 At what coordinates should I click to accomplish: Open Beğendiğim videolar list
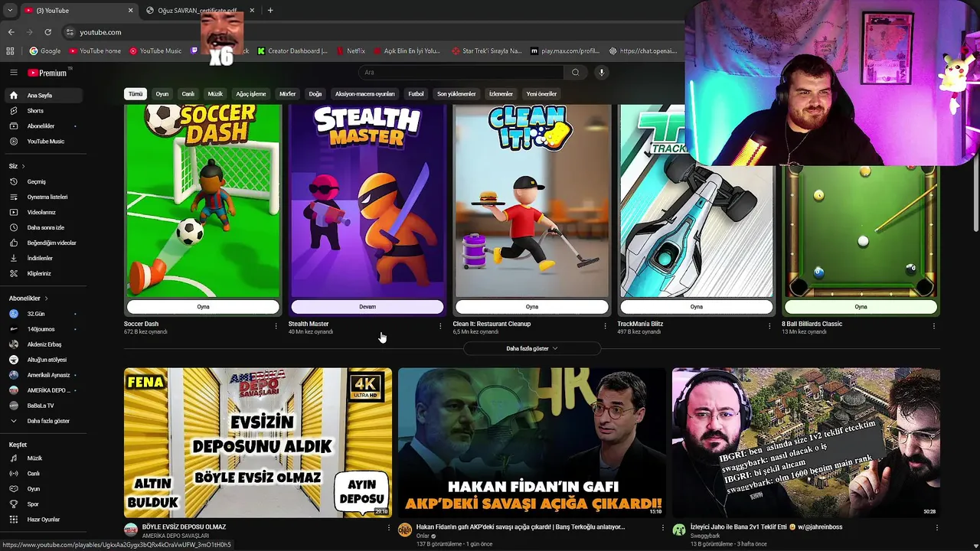point(44,243)
